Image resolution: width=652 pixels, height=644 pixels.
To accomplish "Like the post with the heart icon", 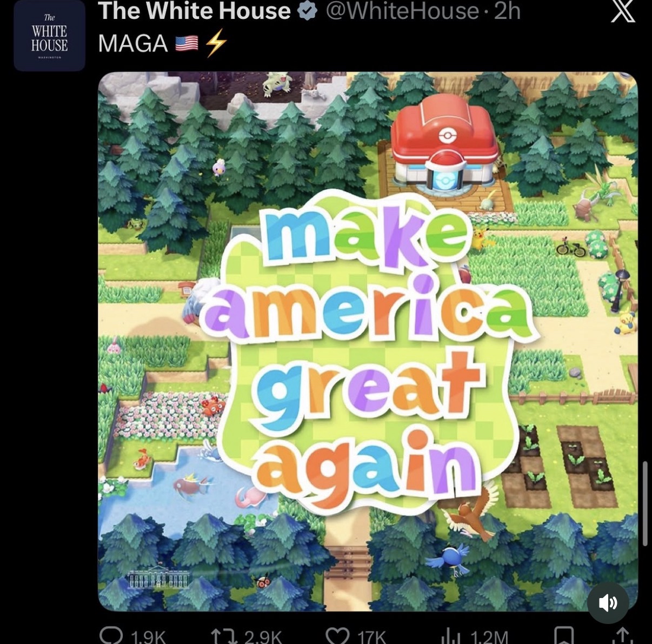I will click(x=338, y=636).
